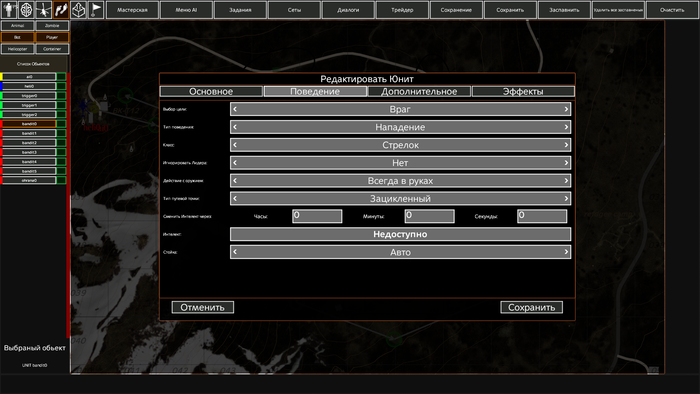
Task: Focus the Секунды seconds input field
Action: coord(542,216)
